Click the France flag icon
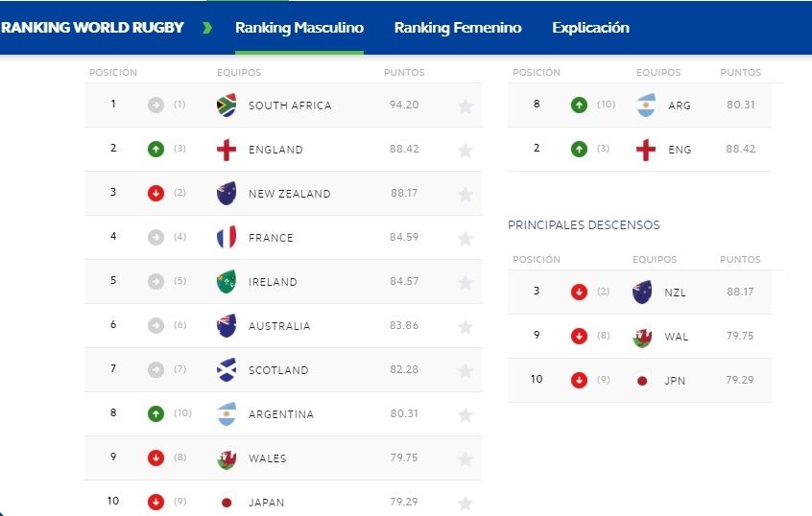 pyautogui.click(x=227, y=238)
